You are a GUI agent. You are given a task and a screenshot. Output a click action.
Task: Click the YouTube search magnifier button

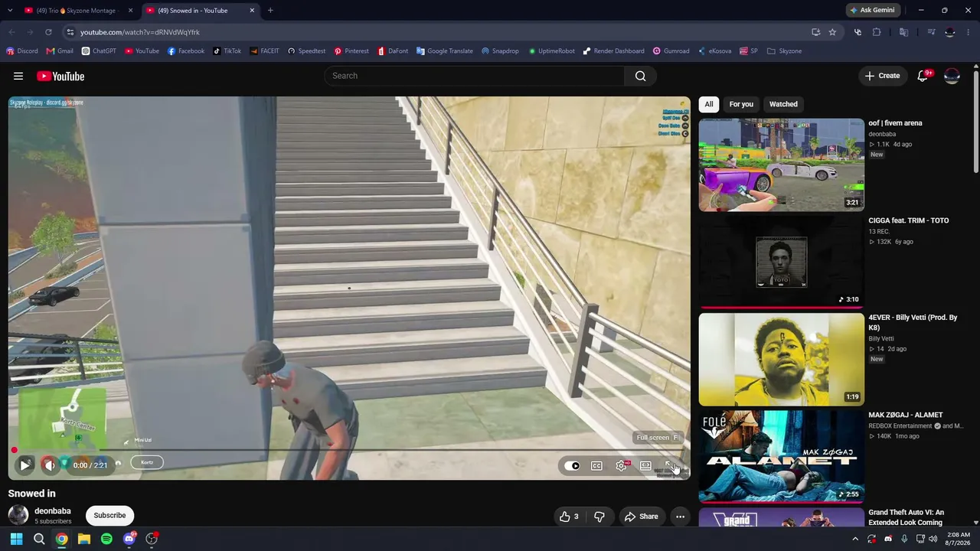pyautogui.click(x=641, y=76)
